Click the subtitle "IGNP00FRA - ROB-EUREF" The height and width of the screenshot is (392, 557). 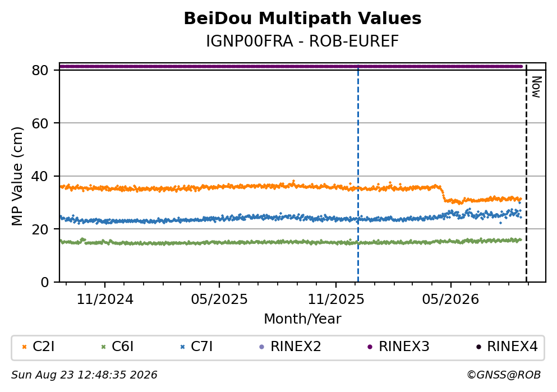click(302, 41)
